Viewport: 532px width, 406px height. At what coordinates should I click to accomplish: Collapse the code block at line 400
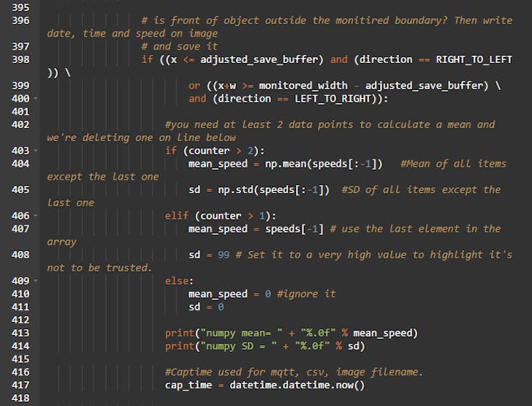[36, 99]
